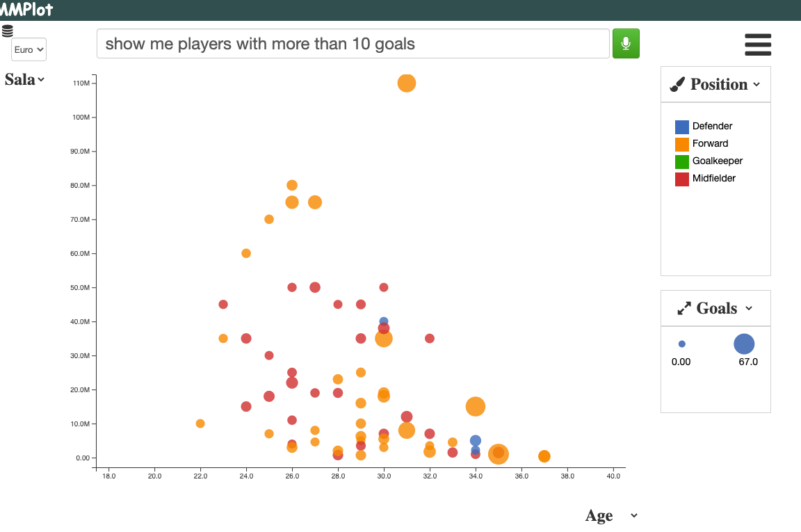Select the top orange point at 110M
Image resolution: width=801 pixels, height=532 pixels.
(x=407, y=83)
